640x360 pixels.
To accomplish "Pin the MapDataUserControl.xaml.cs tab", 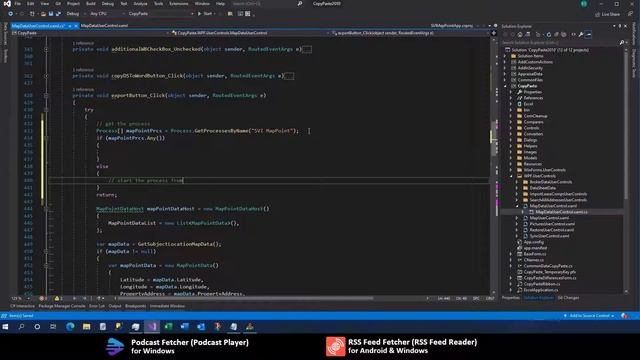I will click(70, 26).
